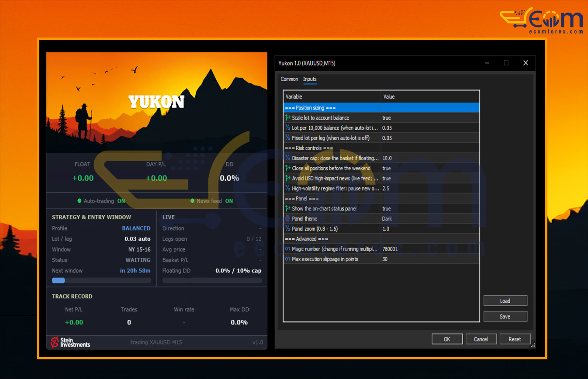Close the Yukon 1.0 dialog window
The height and width of the screenshot is (379, 588).
click(526, 63)
